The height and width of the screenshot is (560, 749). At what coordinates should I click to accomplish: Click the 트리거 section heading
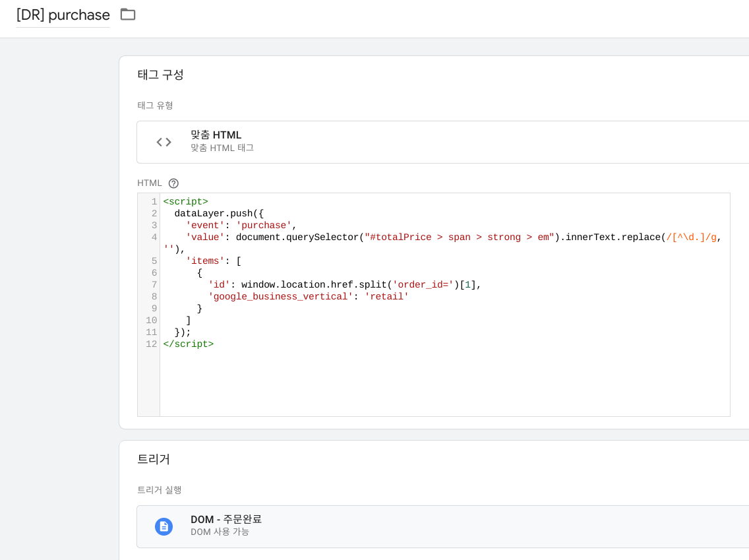click(154, 459)
